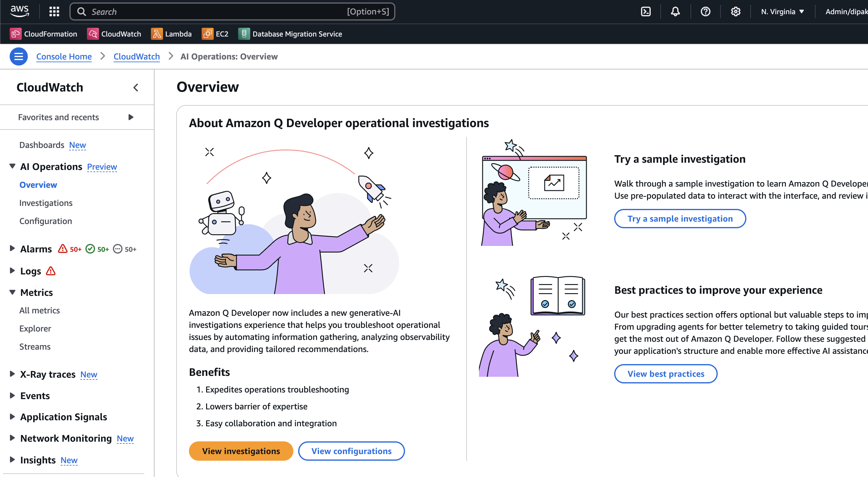Viewport: 868px width, 477px height.
Task: Open the EC2 shortcut
Action: [215, 34]
